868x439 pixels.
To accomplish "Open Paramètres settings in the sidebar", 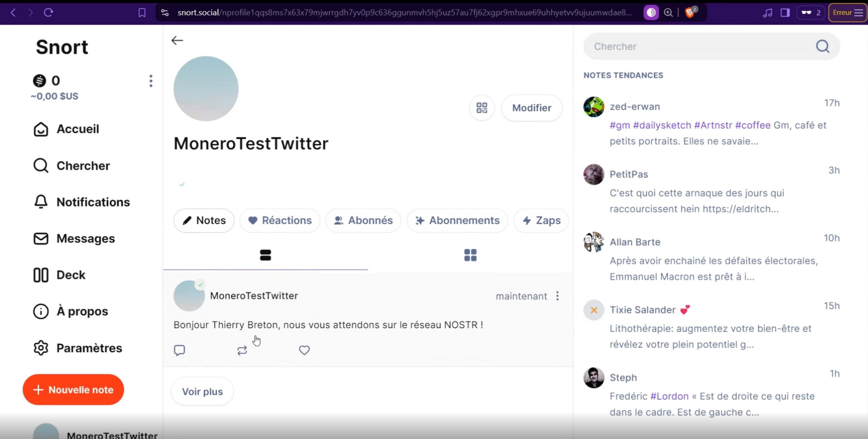I will (78, 348).
